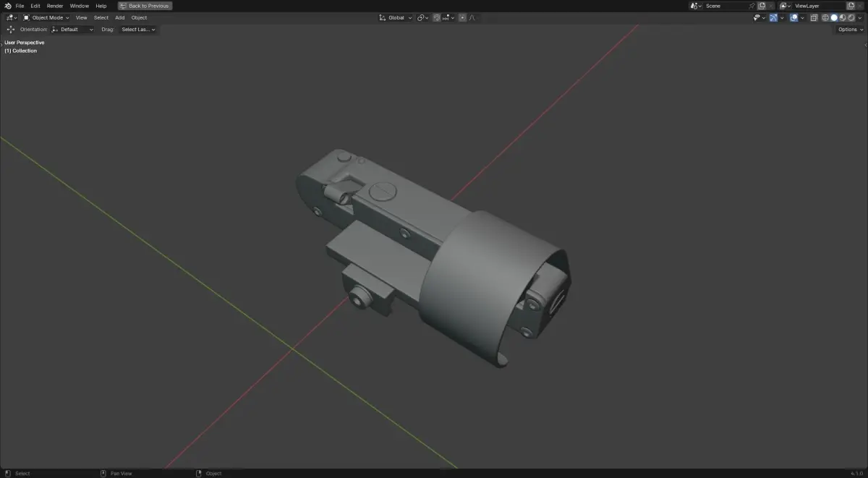Open the File menu
The height and width of the screenshot is (478, 868).
click(20, 6)
